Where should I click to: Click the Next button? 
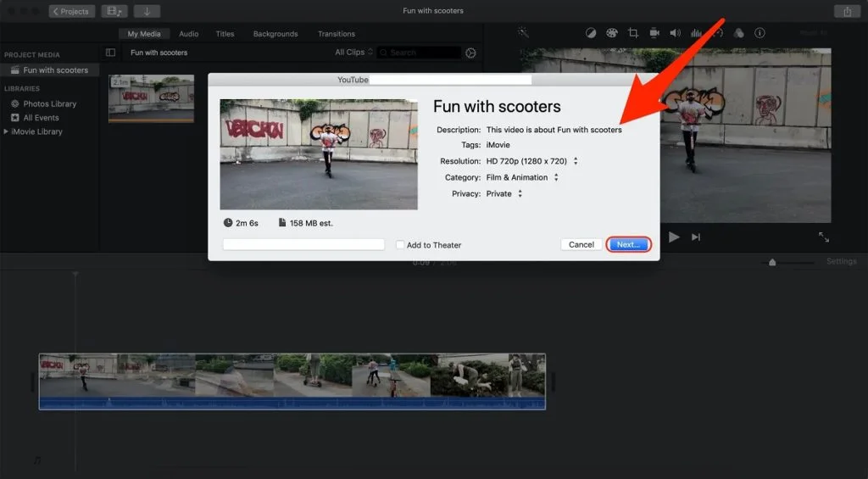coord(629,244)
